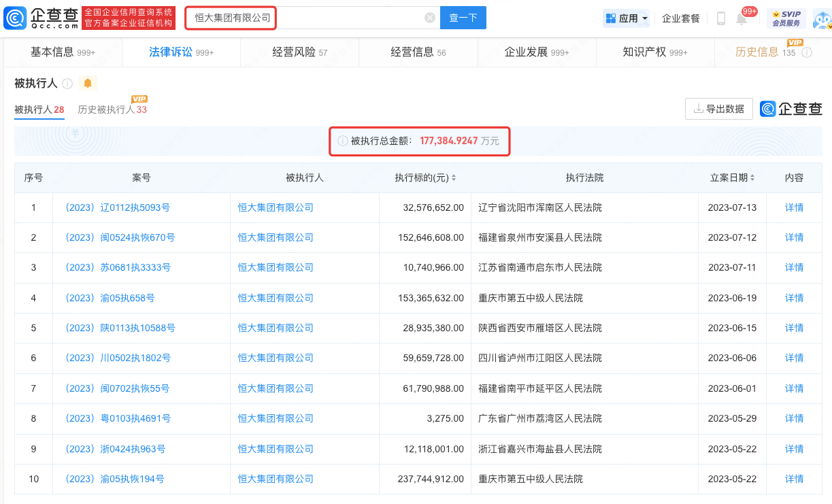Clear the search box with the X icon

pyautogui.click(x=430, y=18)
